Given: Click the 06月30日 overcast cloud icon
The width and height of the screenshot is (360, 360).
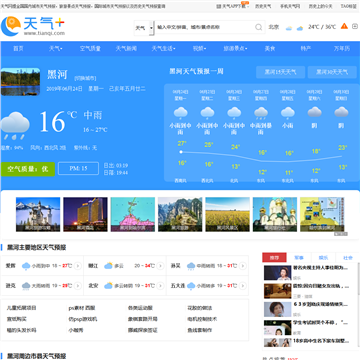Looking at the screenshot, I should click(341, 112).
